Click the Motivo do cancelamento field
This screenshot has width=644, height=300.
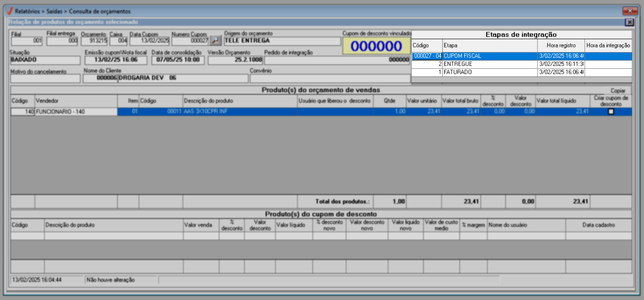(x=45, y=78)
